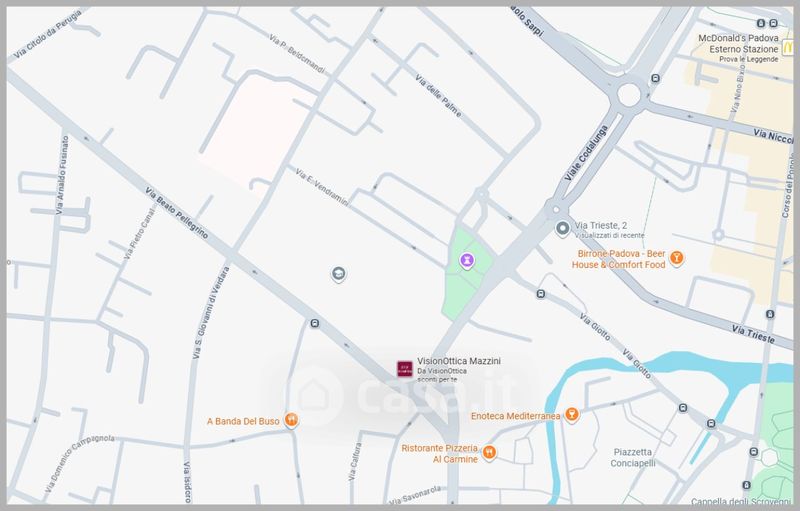
Task: Click the bus stop beside the large roundabout
Action: pyautogui.click(x=655, y=78)
